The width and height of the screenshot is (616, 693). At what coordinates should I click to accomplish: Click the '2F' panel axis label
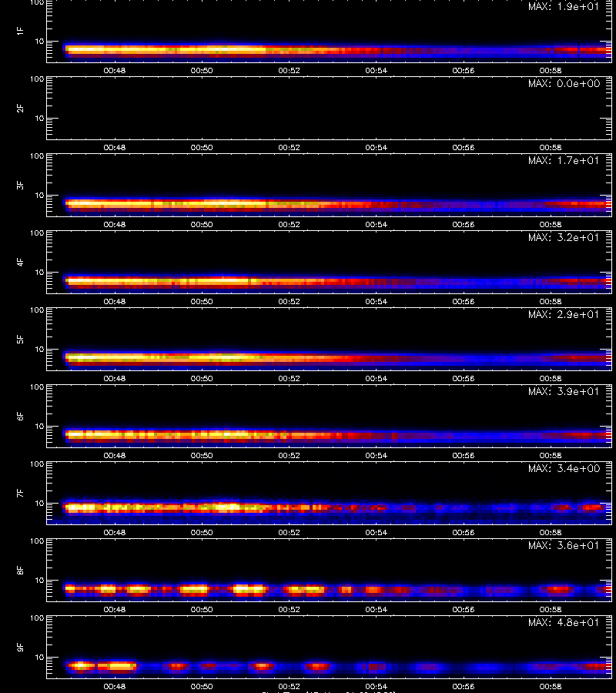[20, 109]
